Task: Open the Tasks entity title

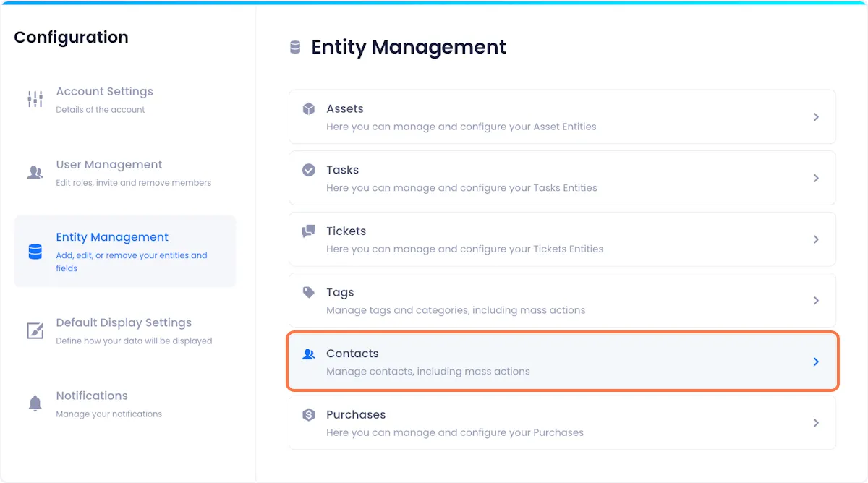Action: coord(343,170)
